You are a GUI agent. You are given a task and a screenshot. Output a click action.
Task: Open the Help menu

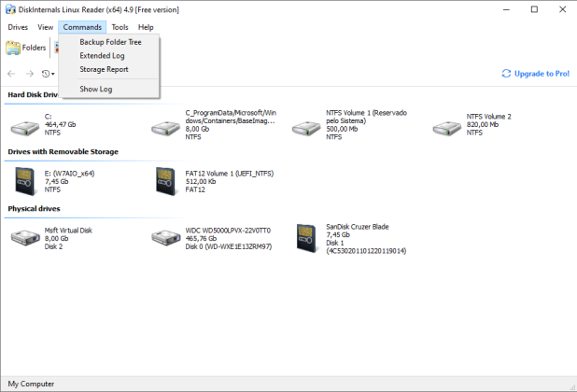pyautogui.click(x=146, y=27)
